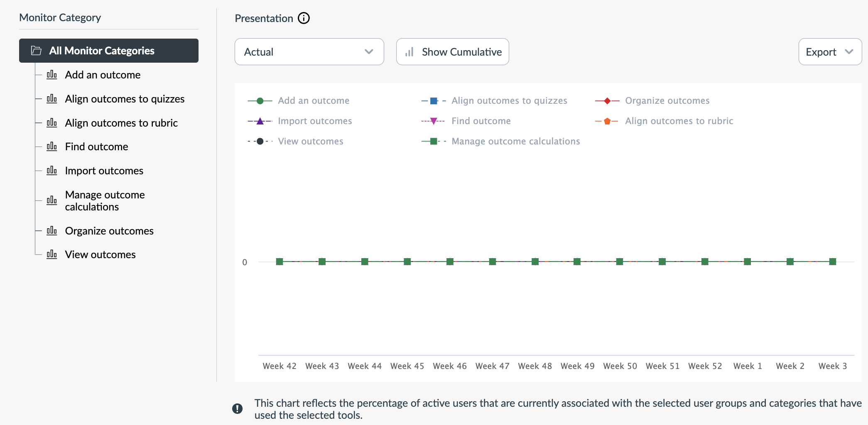Click the folder icon in All Monitor Categories
Screen dimensions: 868x425
click(37, 51)
